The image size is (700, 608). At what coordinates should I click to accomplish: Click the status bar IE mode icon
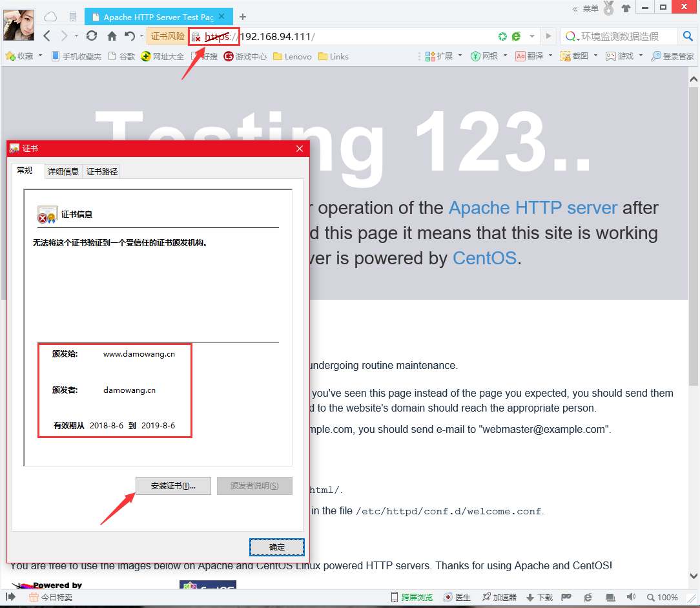coord(588,597)
